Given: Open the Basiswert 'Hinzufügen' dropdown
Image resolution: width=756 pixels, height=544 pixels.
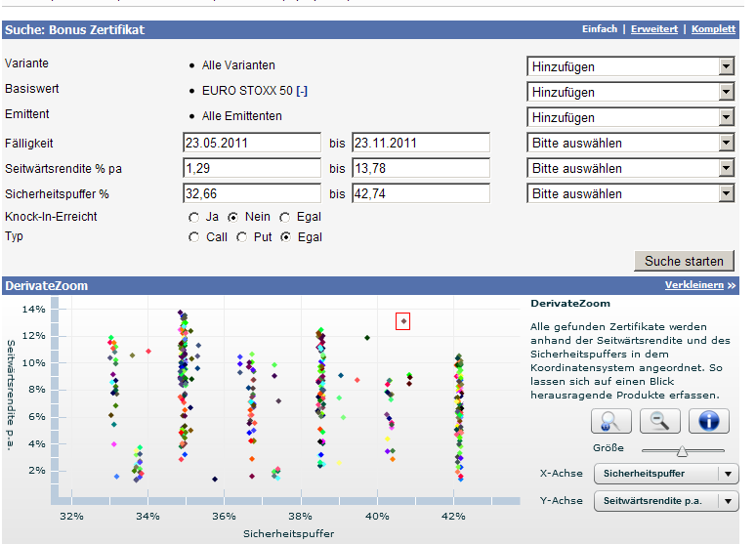Looking at the screenshot, I should pyautogui.click(x=631, y=92).
